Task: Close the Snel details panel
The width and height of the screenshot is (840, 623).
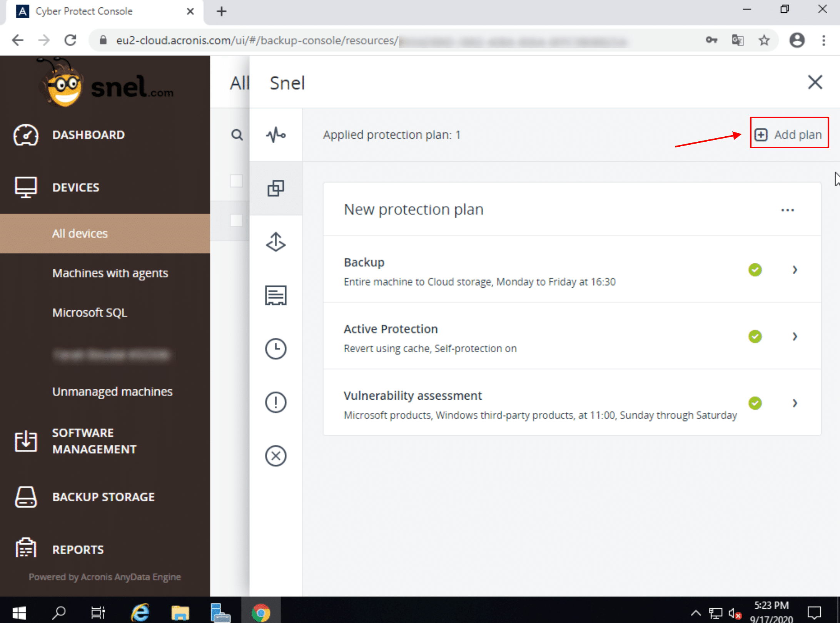Action: 815,82
